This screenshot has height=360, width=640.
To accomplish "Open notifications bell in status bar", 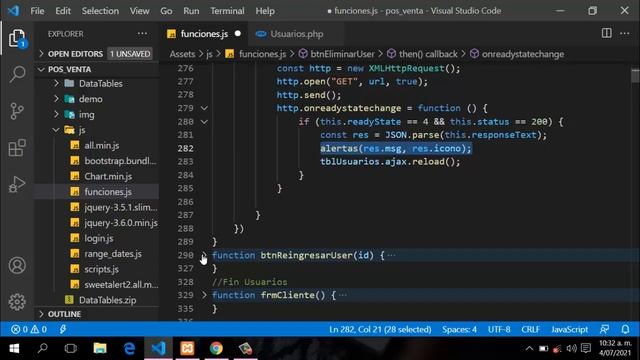I will [625, 329].
